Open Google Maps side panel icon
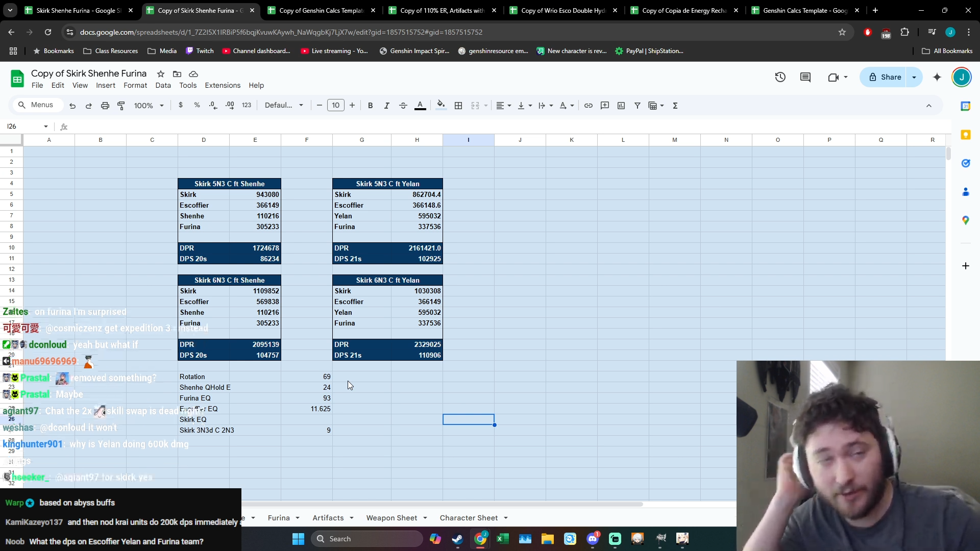980x551 pixels. coord(966,220)
